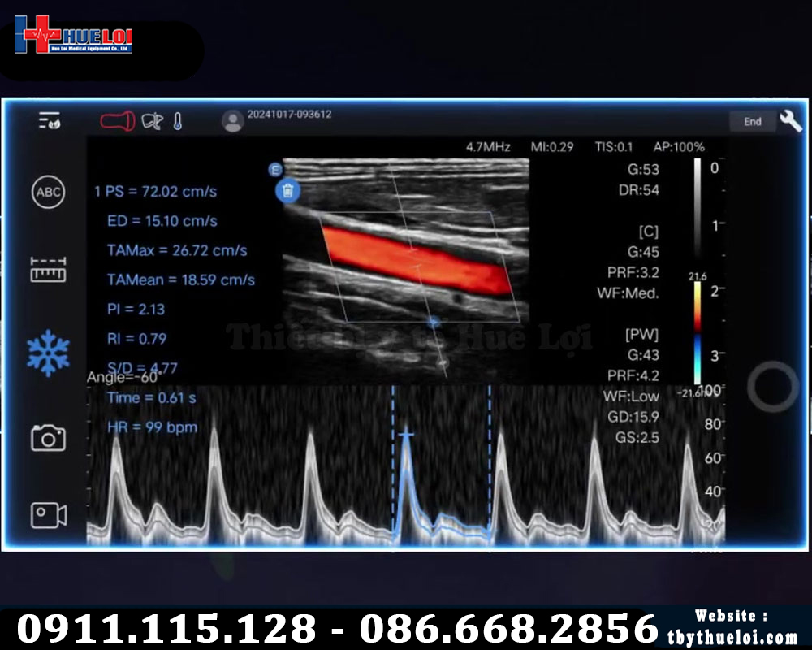
Task: Open settings with the wrench icon
Action: coord(790,121)
